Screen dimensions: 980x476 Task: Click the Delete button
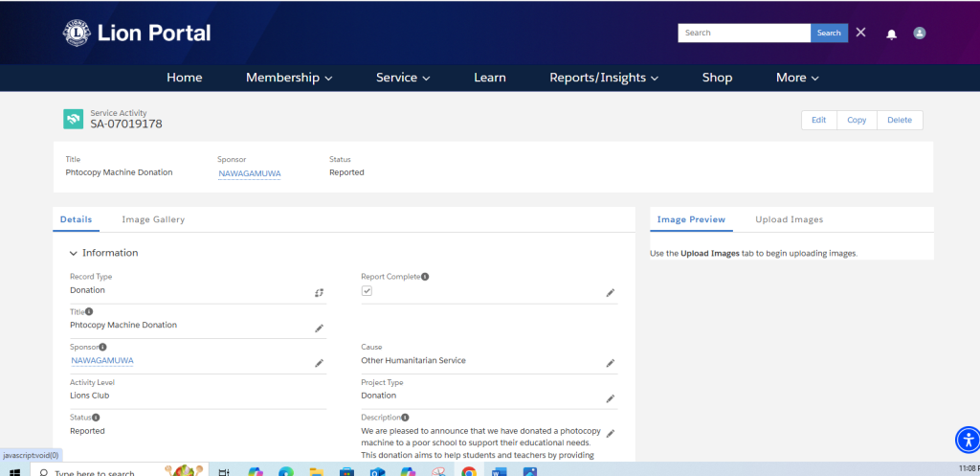pyautogui.click(x=900, y=120)
